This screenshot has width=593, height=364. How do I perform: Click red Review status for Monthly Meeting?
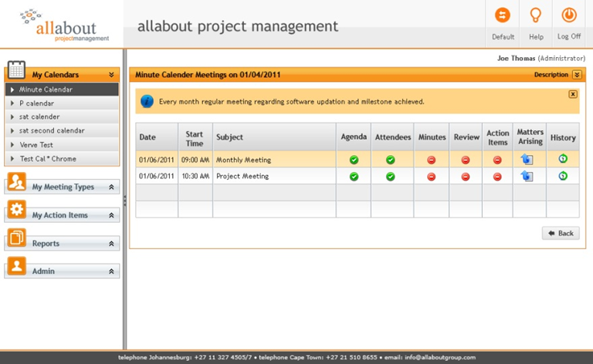coord(466,160)
